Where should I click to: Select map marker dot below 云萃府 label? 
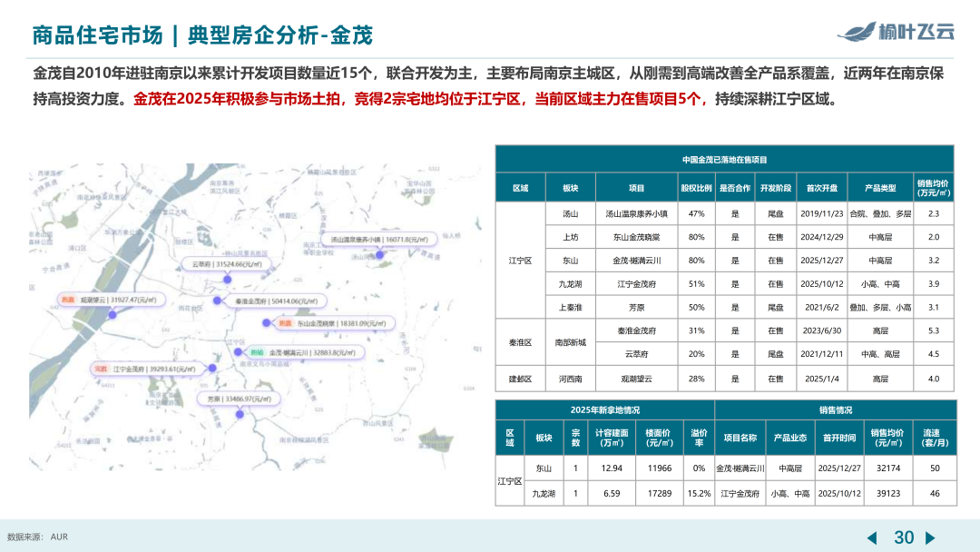click(x=228, y=280)
